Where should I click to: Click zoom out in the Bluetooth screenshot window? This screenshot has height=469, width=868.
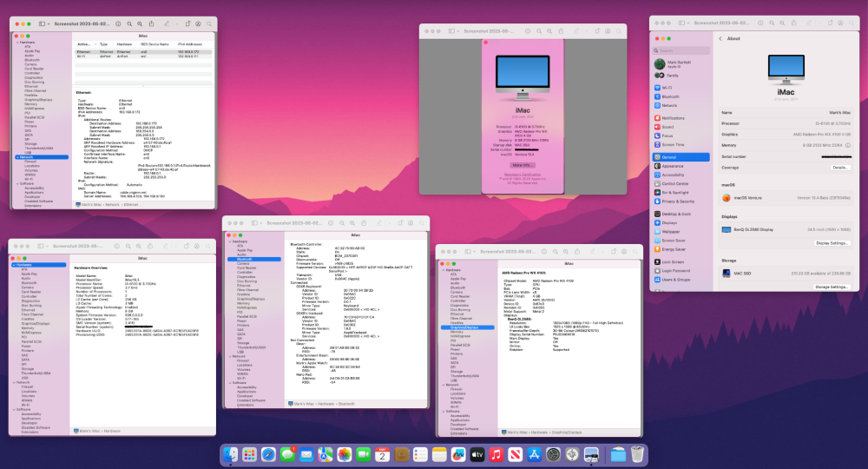tap(342, 223)
